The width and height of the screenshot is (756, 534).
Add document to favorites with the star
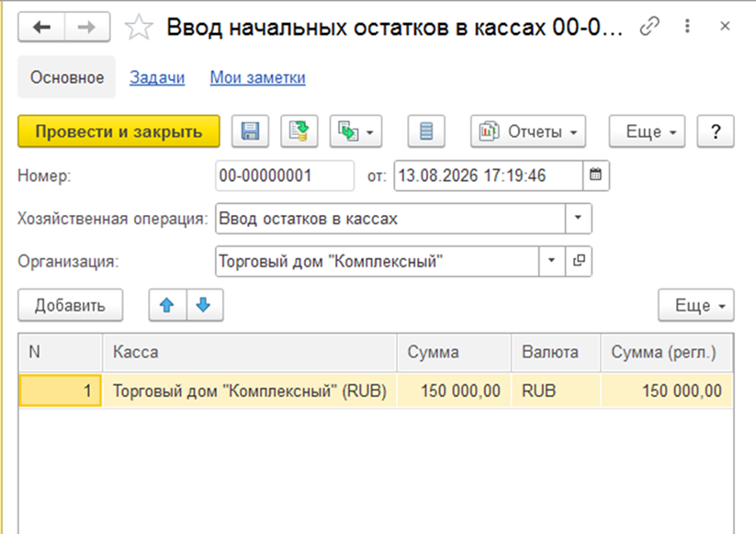click(139, 27)
